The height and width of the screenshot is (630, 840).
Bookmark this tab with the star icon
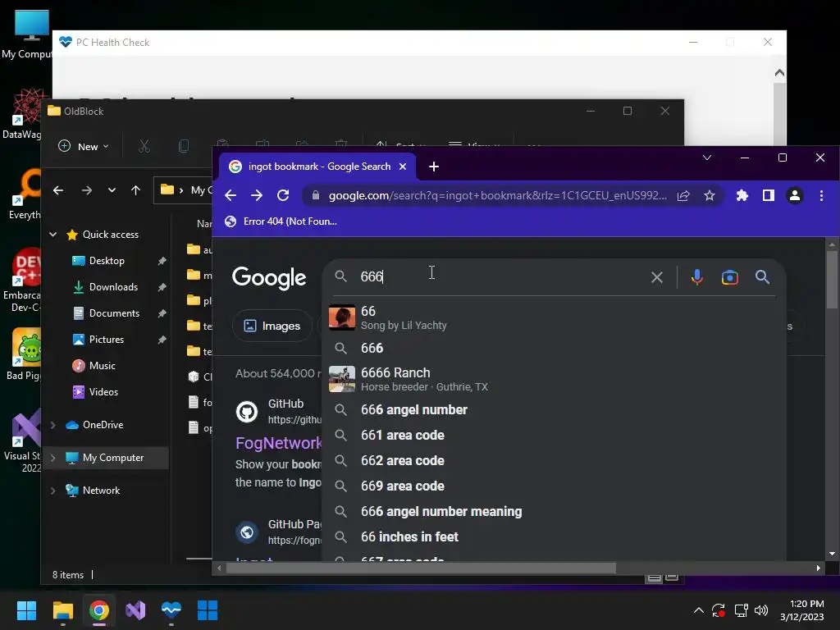[x=710, y=195]
